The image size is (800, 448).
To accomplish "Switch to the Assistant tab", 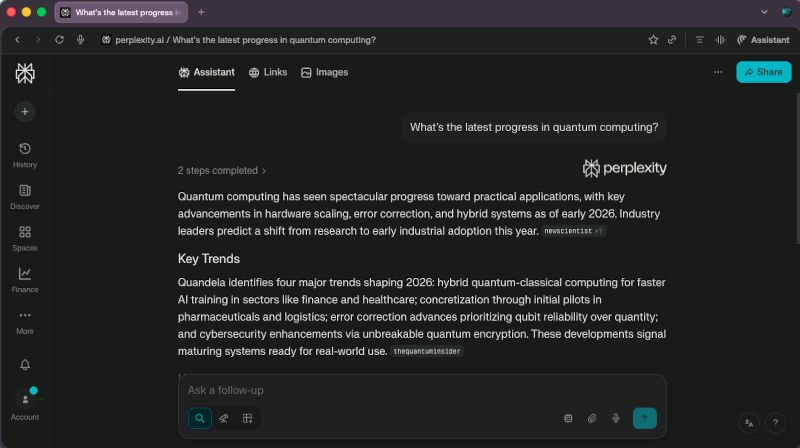I will pyautogui.click(x=206, y=72).
